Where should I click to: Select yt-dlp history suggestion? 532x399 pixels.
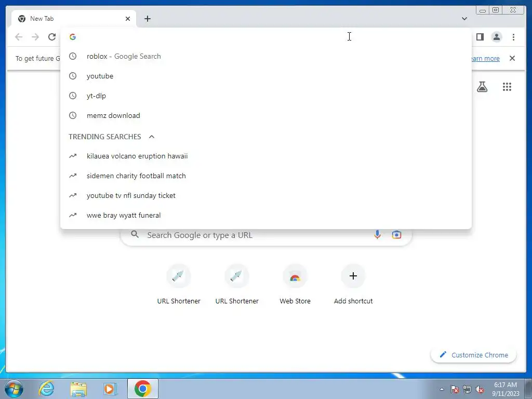[x=265, y=96]
